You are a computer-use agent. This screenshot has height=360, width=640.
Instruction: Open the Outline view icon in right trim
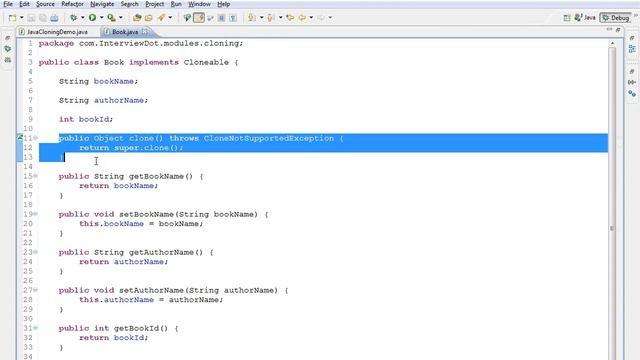point(632,49)
